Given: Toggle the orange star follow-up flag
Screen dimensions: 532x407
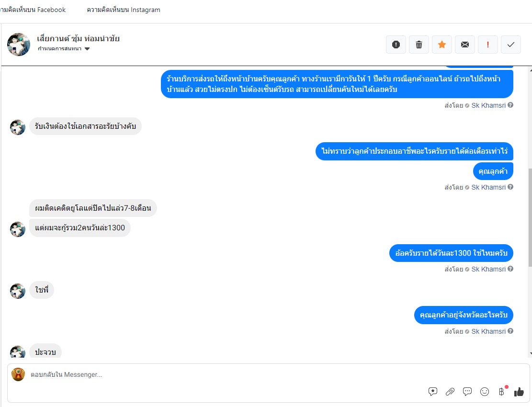Looking at the screenshot, I should [x=442, y=45].
